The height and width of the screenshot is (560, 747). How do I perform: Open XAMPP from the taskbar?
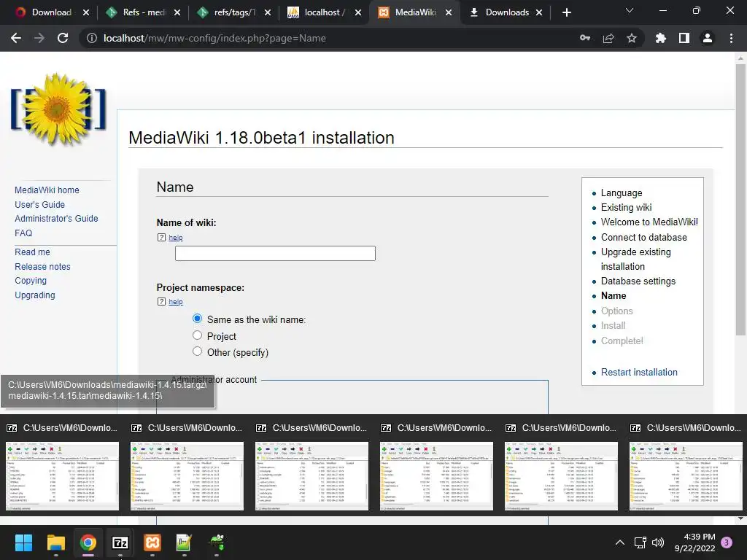[x=152, y=542]
